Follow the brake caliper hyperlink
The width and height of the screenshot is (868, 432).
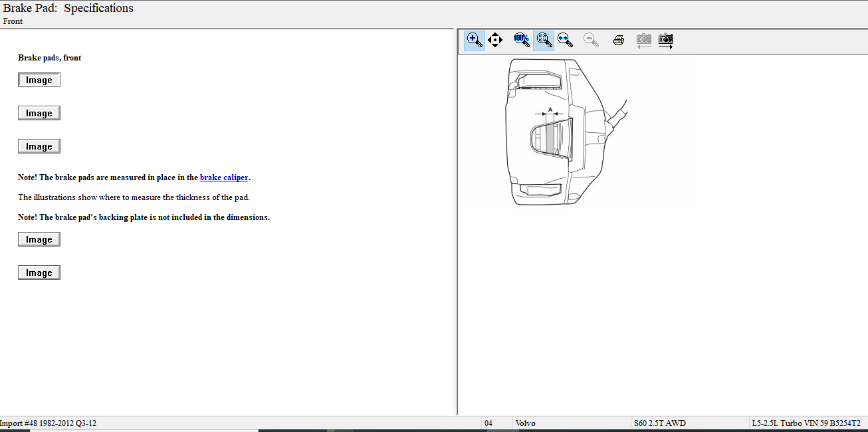pyautogui.click(x=224, y=177)
